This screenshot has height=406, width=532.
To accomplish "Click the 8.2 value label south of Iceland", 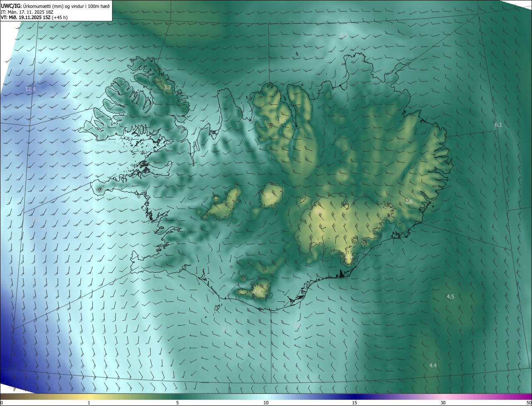I will (x=227, y=329).
